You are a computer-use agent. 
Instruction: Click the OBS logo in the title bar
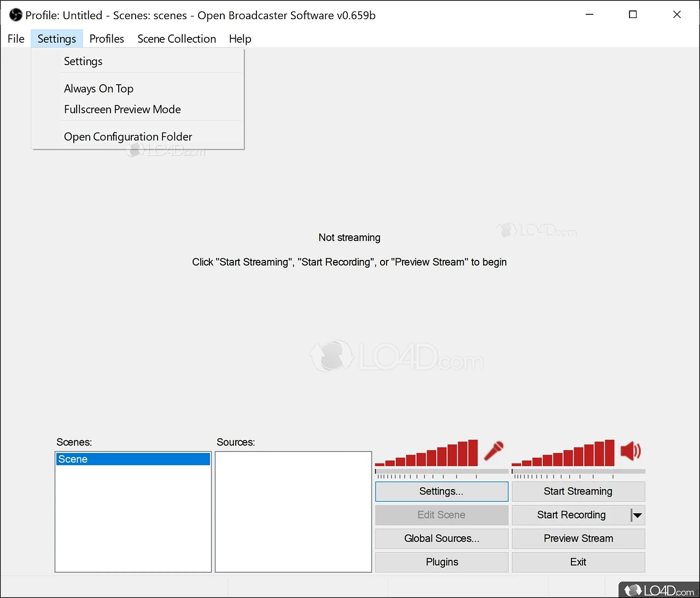point(16,15)
